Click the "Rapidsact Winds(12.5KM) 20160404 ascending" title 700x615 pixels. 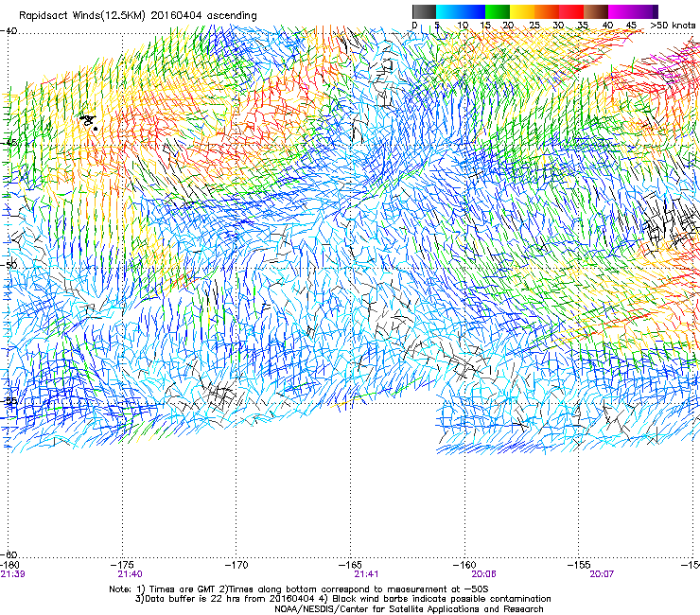point(137,16)
